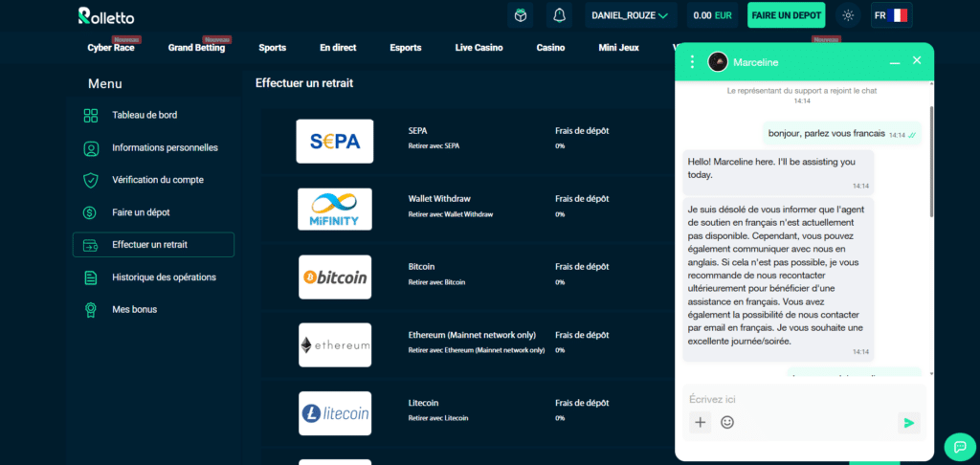Click the Mes bonus medal icon
The image size is (980, 465).
click(x=91, y=309)
